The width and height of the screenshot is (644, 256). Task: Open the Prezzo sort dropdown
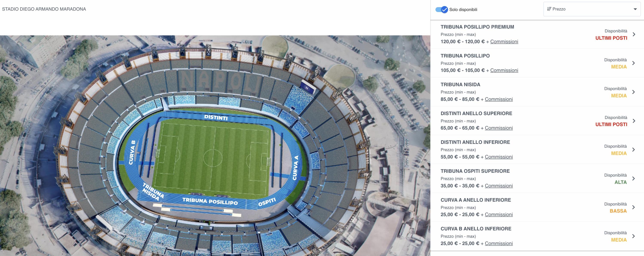(x=592, y=9)
